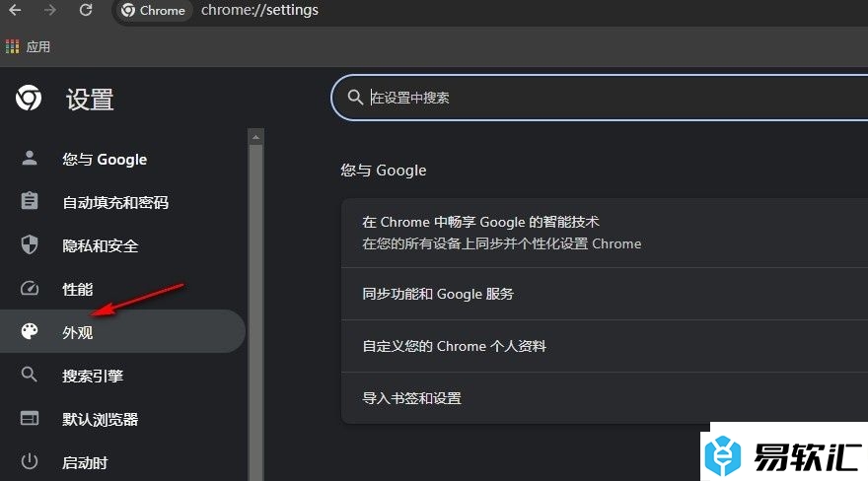This screenshot has width=868, height=481.
Task: Click the magnifier icon in search box
Action: tap(355, 98)
